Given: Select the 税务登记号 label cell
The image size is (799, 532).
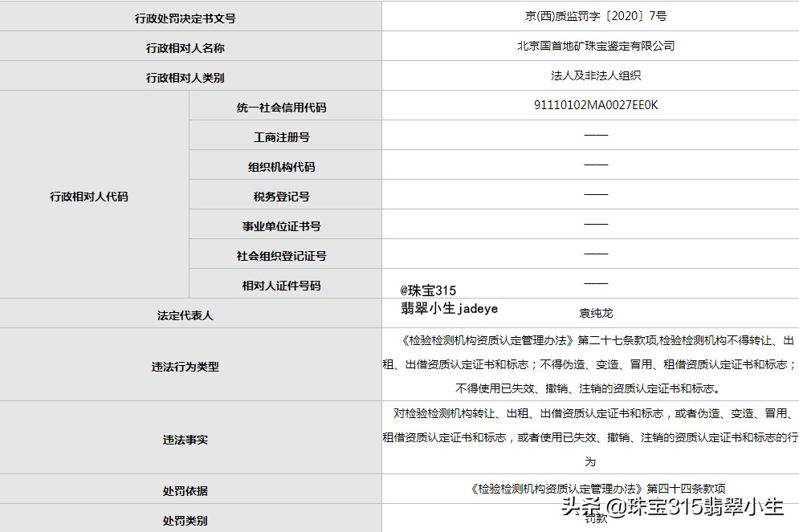Looking at the screenshot, I should click(x=285, y=194).
